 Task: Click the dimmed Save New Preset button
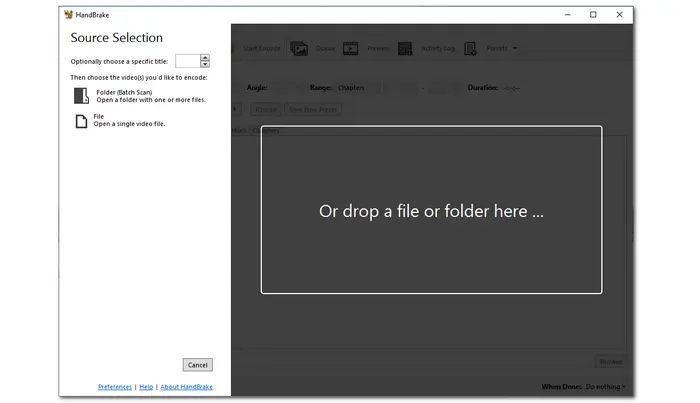pos(313,109)
